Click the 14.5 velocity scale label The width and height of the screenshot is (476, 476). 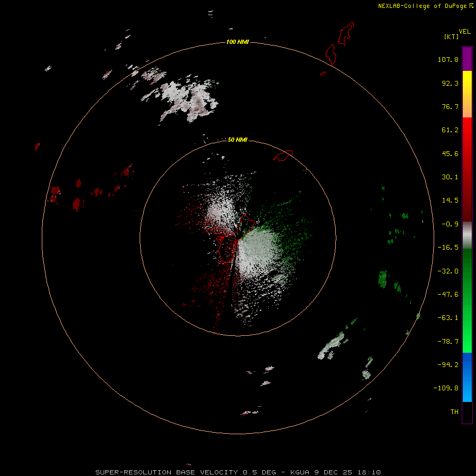point(450,200)
